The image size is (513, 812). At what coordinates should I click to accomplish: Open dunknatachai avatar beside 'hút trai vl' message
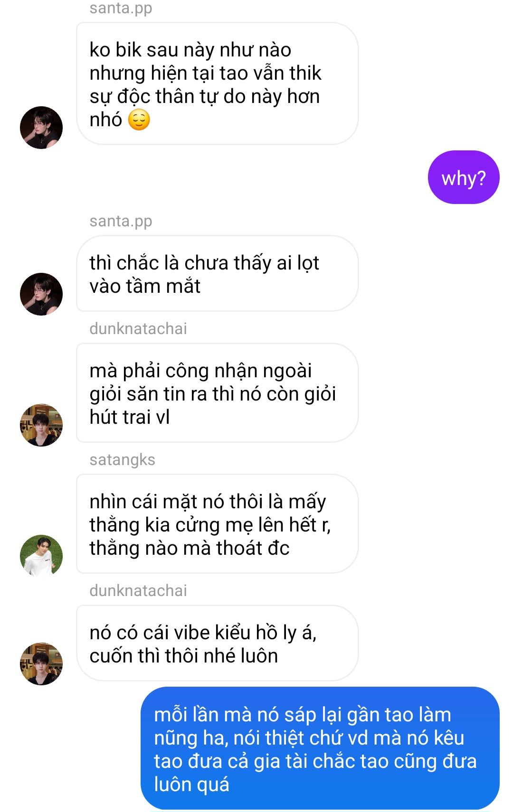click(41, 425)
